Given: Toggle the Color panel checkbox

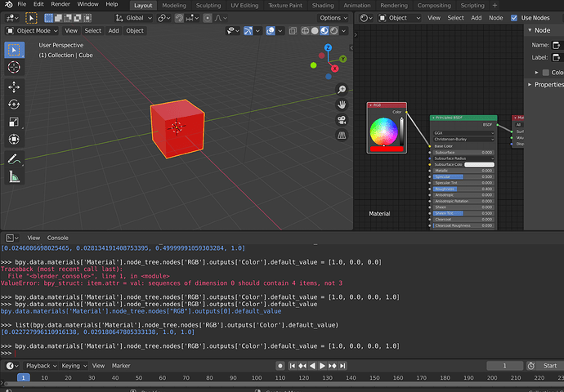Looking at the screenshot, I should tap(546, 73).
